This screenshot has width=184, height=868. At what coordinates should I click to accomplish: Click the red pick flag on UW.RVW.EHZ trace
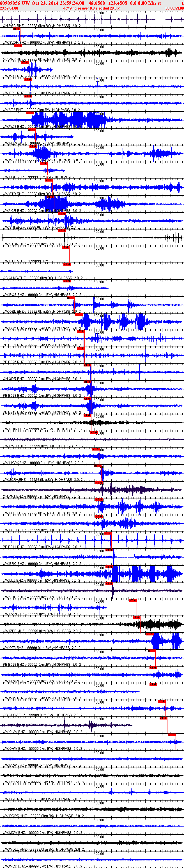click(x=133, y=600)
